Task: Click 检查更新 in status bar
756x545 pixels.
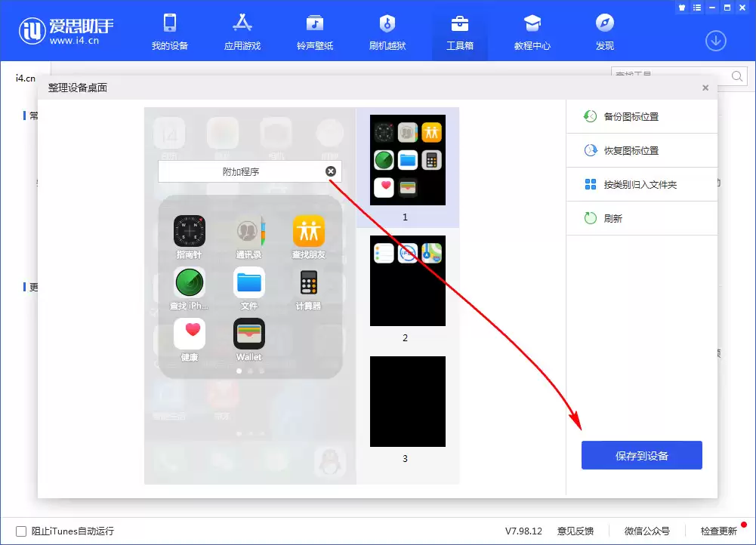Action: (x=719, y=531)
